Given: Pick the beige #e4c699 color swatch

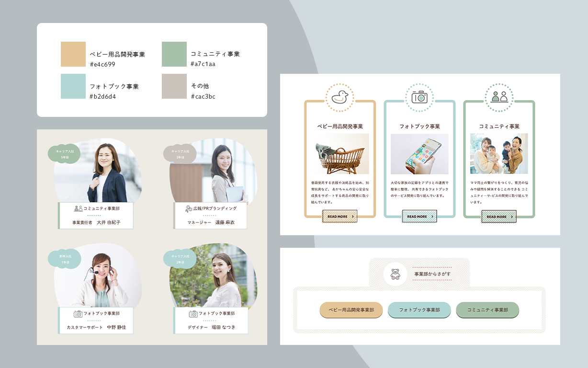Looking at the screenshot, I should click(x=73, y=54).
